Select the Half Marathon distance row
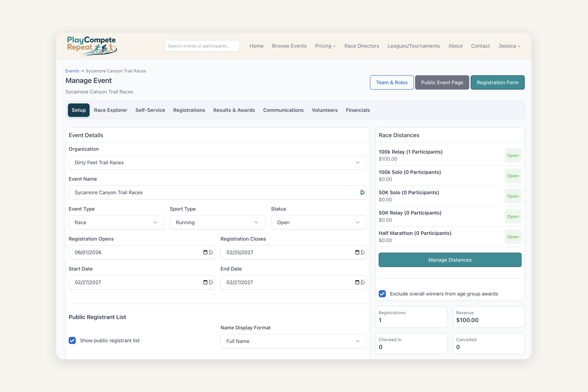This screenshot has width=588, height=392. [x=450, y=237]
